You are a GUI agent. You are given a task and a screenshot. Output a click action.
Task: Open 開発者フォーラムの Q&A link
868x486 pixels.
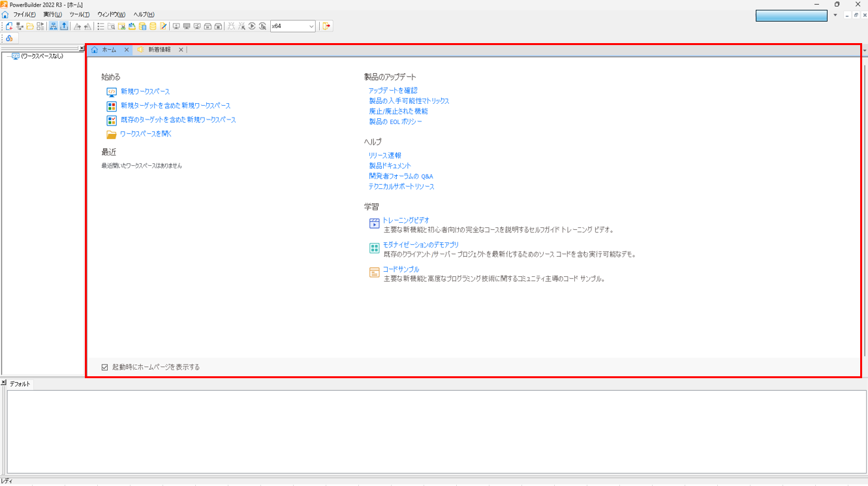tap(401, 176)
